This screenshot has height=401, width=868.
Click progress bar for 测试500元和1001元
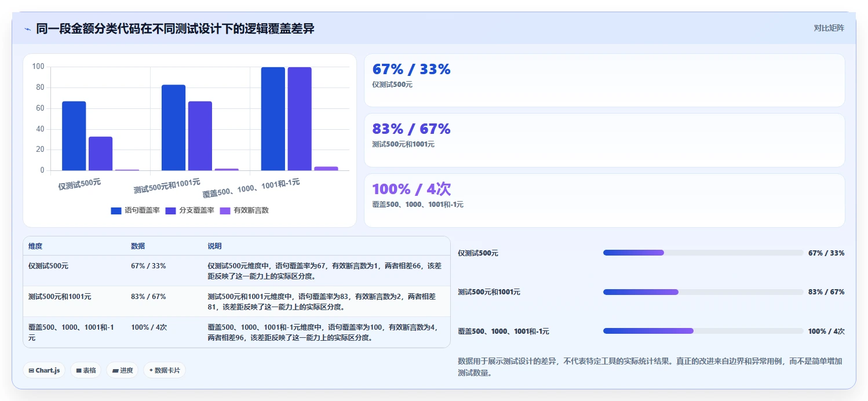pos(703,292)
